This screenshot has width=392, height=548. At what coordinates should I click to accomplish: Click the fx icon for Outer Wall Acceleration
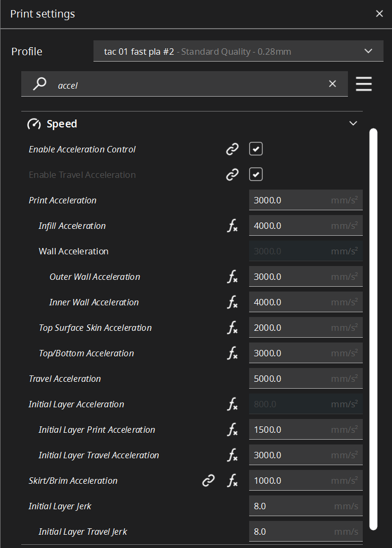coord(232,277)
